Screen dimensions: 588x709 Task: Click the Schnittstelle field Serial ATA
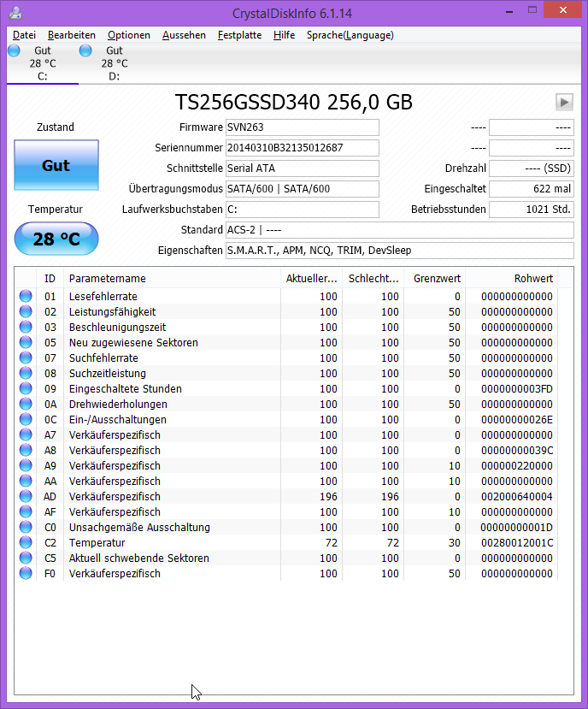pos(302,168)
